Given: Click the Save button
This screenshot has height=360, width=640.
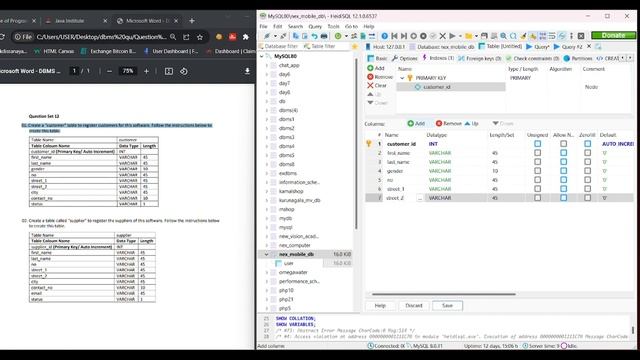Looking at the screenshot, I should [447, 306].
